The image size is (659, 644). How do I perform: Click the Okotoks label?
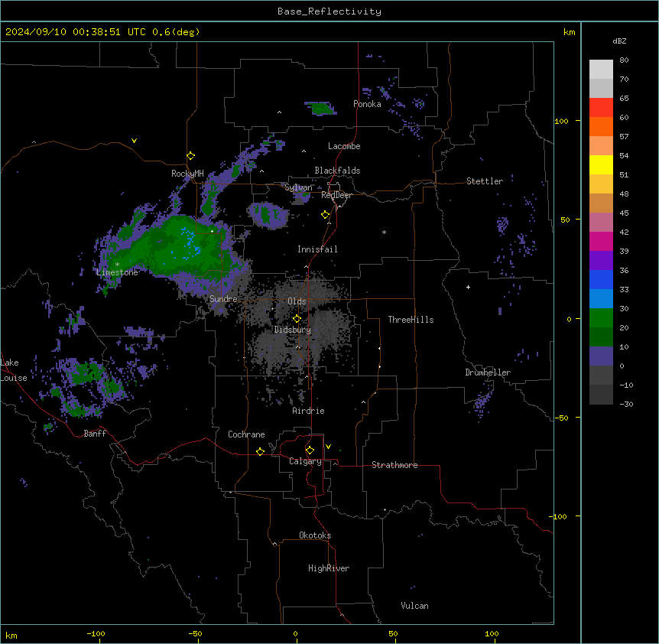315,535
